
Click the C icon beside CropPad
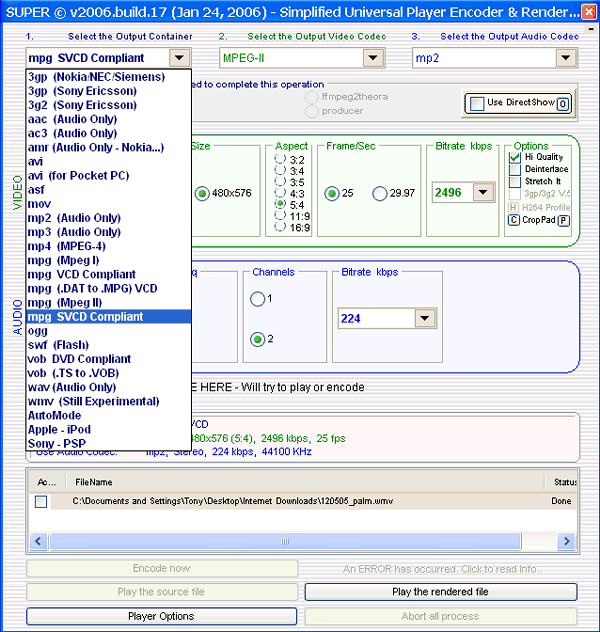513,220
